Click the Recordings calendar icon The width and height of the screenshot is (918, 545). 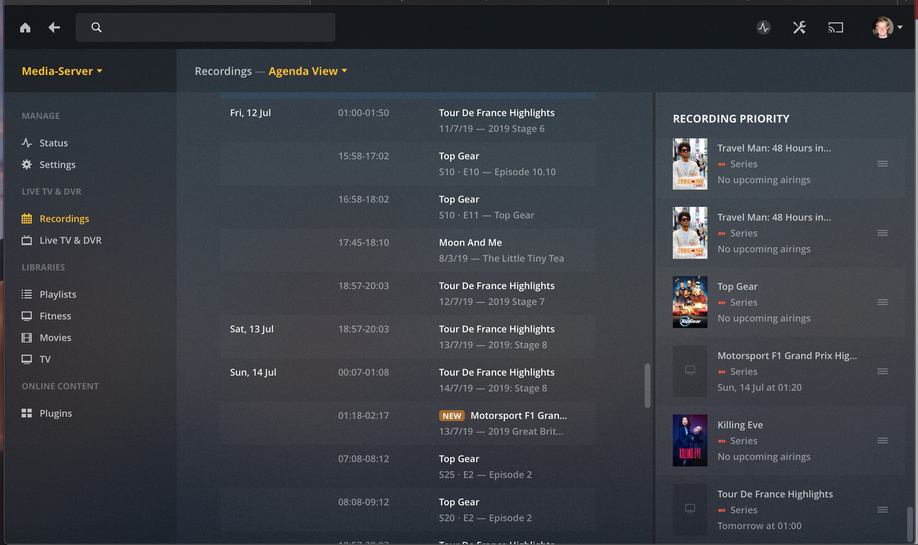[x=26, y=218]
